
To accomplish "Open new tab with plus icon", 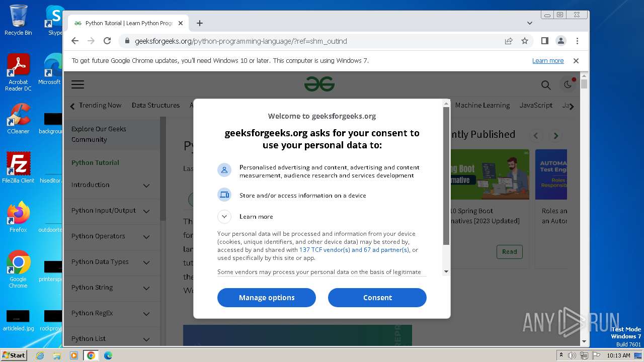I will pyautogui.click(x=200, y=23).
